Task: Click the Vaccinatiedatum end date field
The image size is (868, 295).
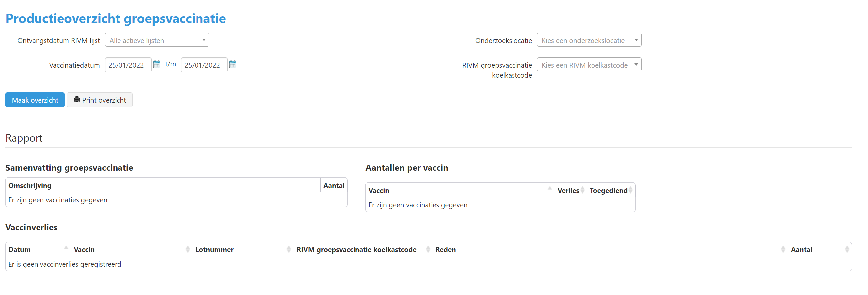Action: click(x=203, y=65)
